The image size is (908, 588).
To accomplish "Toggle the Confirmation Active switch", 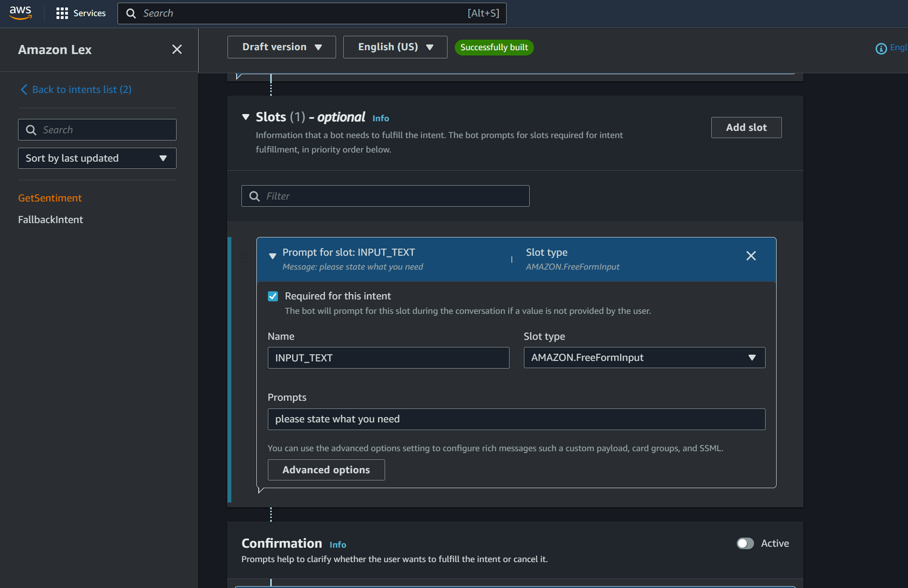I will [x=745, y=543].
